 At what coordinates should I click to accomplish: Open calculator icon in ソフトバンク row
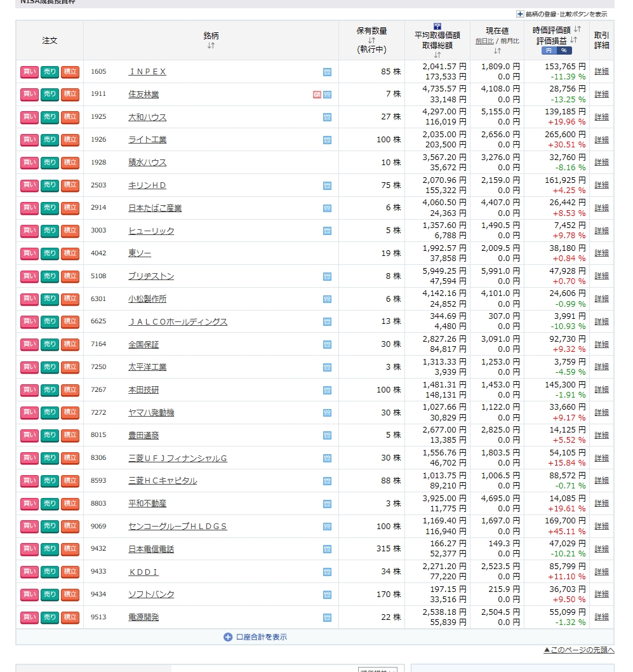pos(327,595)
